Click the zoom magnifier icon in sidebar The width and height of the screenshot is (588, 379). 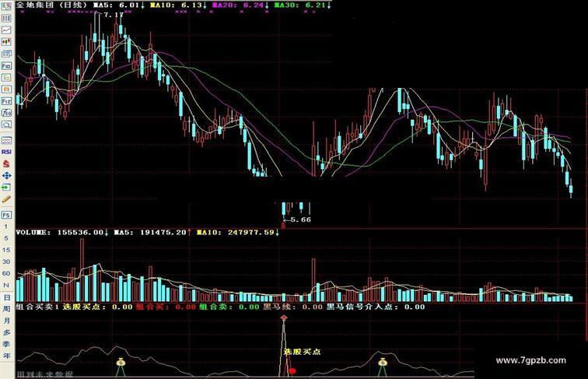tap(6, 125)
